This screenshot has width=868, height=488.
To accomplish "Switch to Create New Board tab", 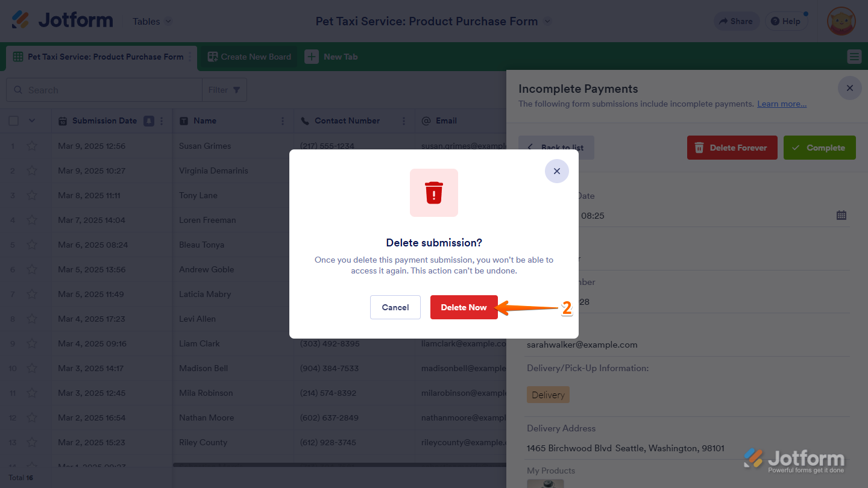I will coord(250,57).
